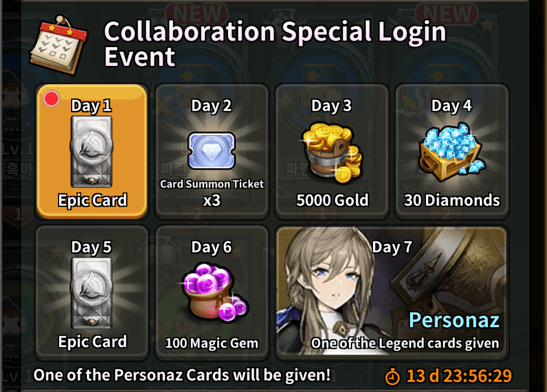Select the Day 3 label

pos(331,106)
